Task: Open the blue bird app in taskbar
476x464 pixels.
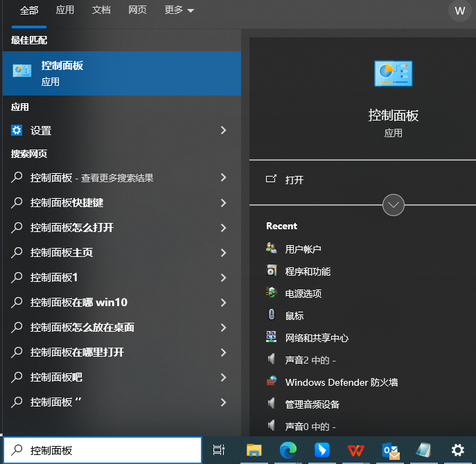Action: (322, 450)
